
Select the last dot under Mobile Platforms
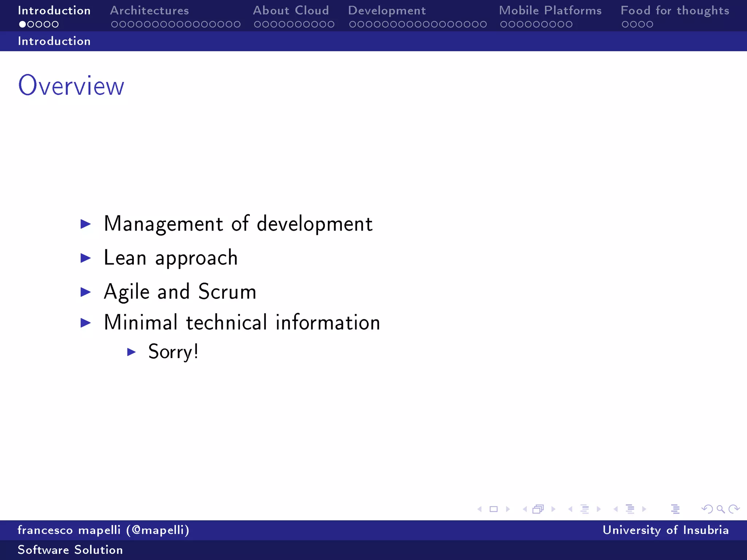(x=569, y=24)
